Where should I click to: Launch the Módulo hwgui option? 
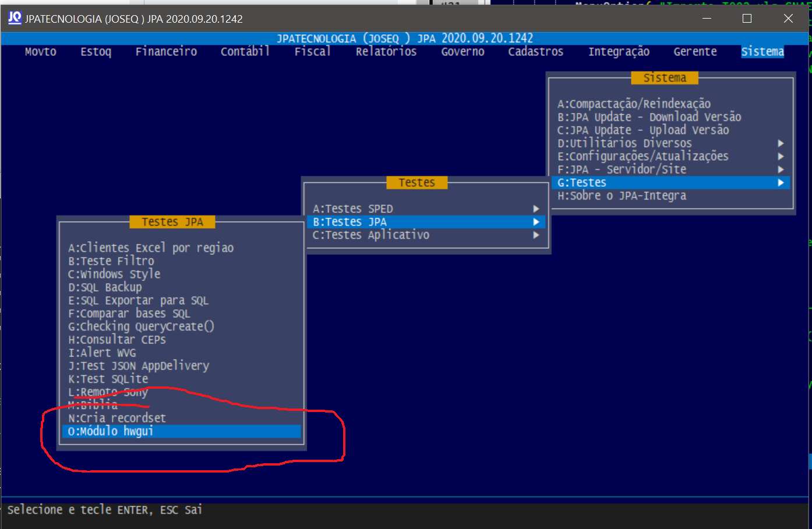pos(111,431)
